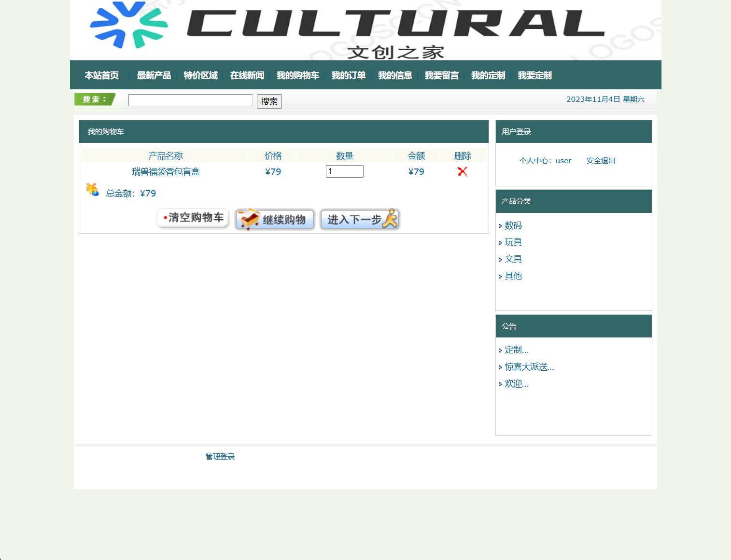The height and width of the screenshot is (560, 731).
Task: Delete the 瑞兽福袋香包盲盒 item using the red X
Action: pyautogui.click(x=462, y=171)
